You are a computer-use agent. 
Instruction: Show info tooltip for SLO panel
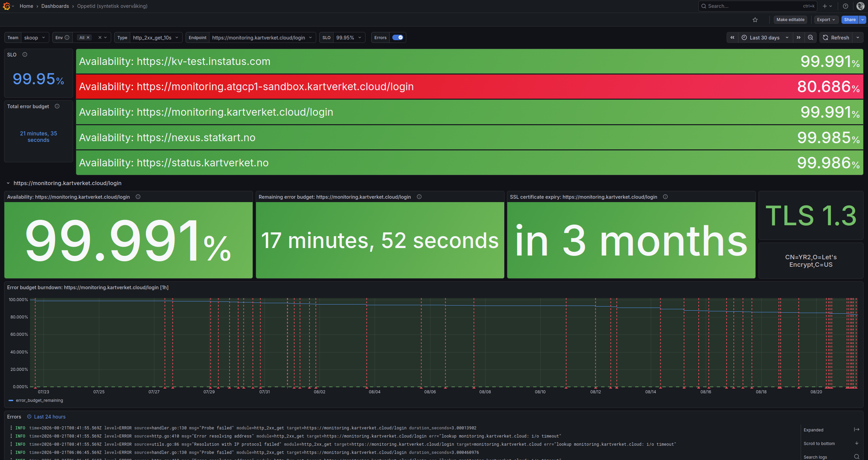(x=25, y=54)
